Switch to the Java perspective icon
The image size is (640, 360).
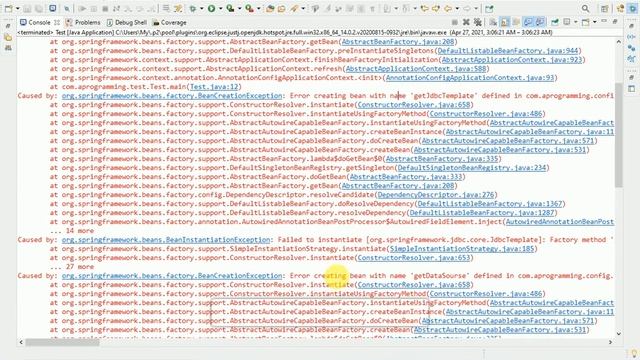coord(620,9)
